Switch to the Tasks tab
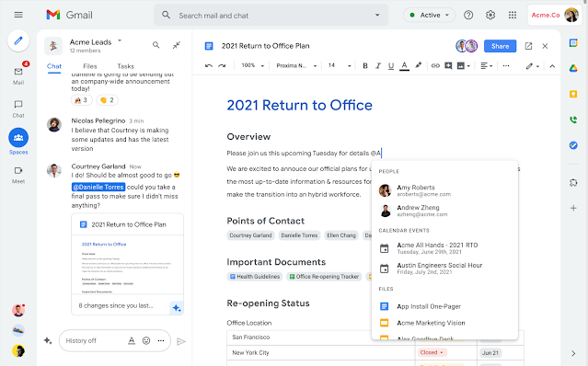Image resolution: width=588 pixels, height=366 pixels. pyautogui.click(x=125, y=66)
